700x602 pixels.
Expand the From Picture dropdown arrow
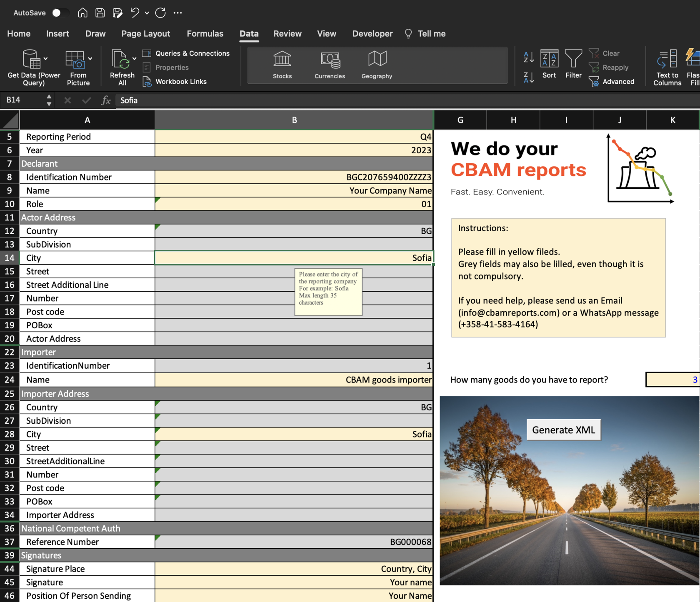click(91, 58)
